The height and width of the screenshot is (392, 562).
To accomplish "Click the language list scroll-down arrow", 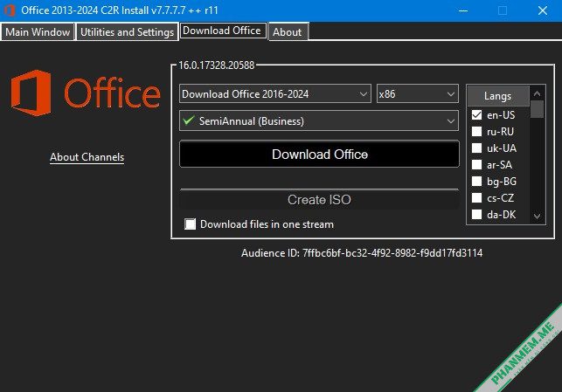I will (537, 216).
